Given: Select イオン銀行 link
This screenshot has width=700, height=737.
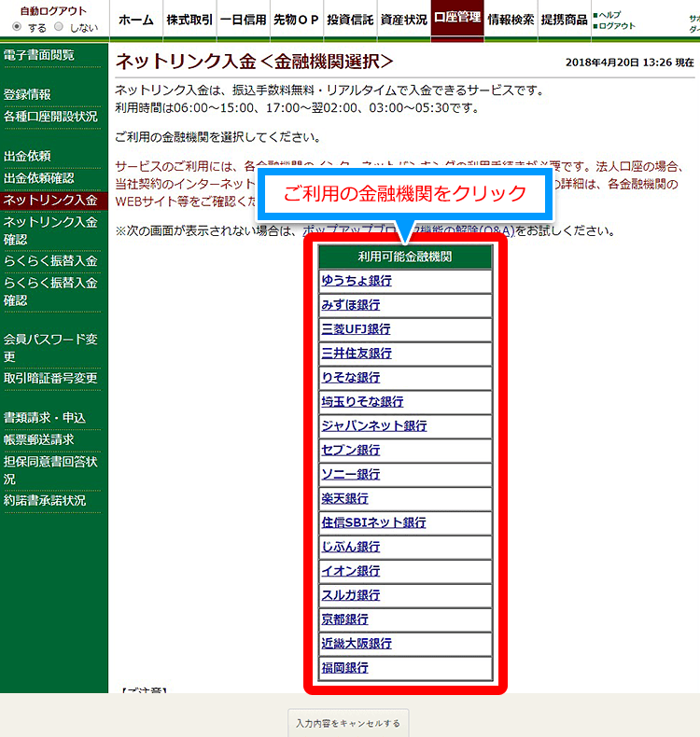Looking at the screenshot, I should pos(351,571).
